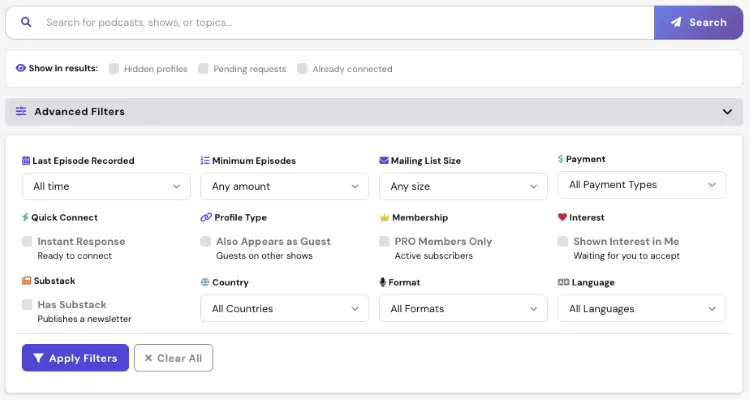This screenshot has height=400, width=750.
Task: Click the orange Substack icon
Action: (27, 280)
